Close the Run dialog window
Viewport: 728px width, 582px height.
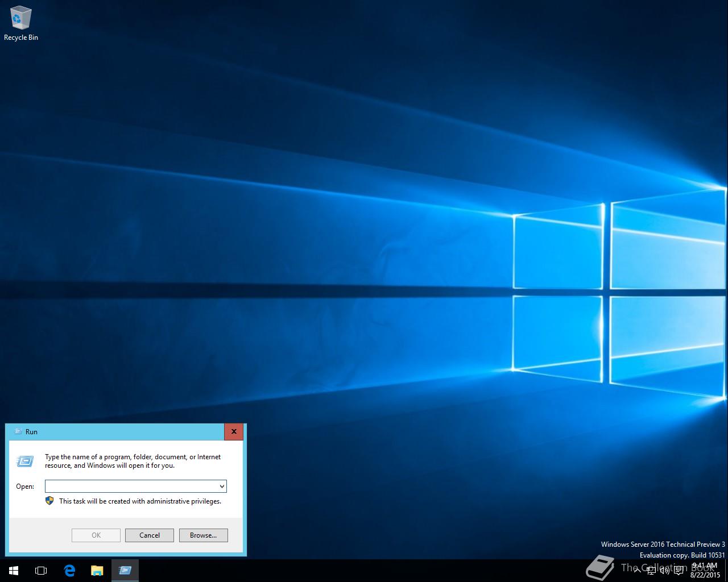pos(234,432)
